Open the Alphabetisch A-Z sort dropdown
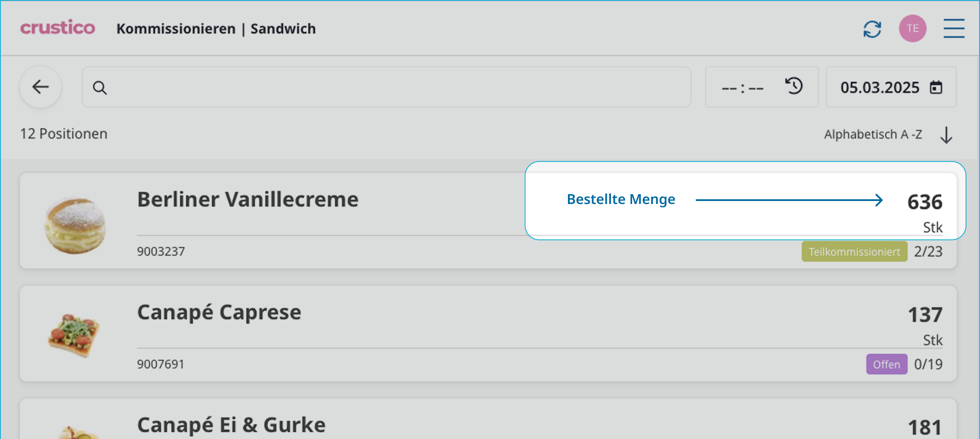980x439 pixels. pyautogui.click(x=873, y=135)
